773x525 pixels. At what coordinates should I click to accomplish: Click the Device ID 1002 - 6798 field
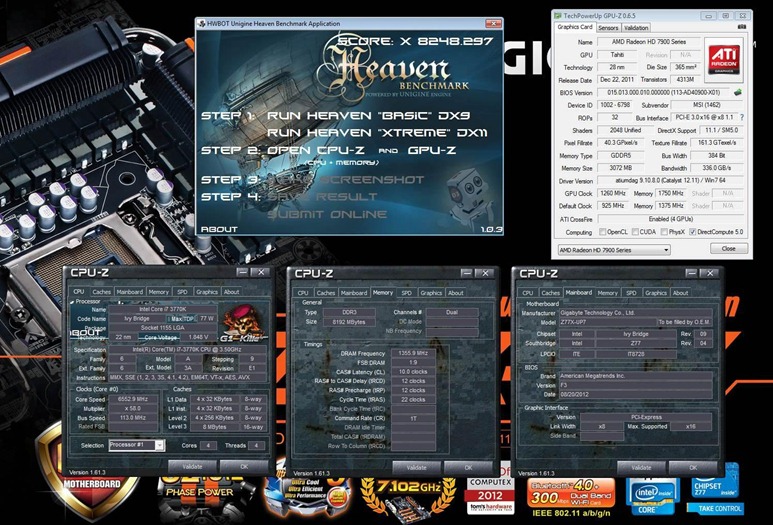[615, 105]
